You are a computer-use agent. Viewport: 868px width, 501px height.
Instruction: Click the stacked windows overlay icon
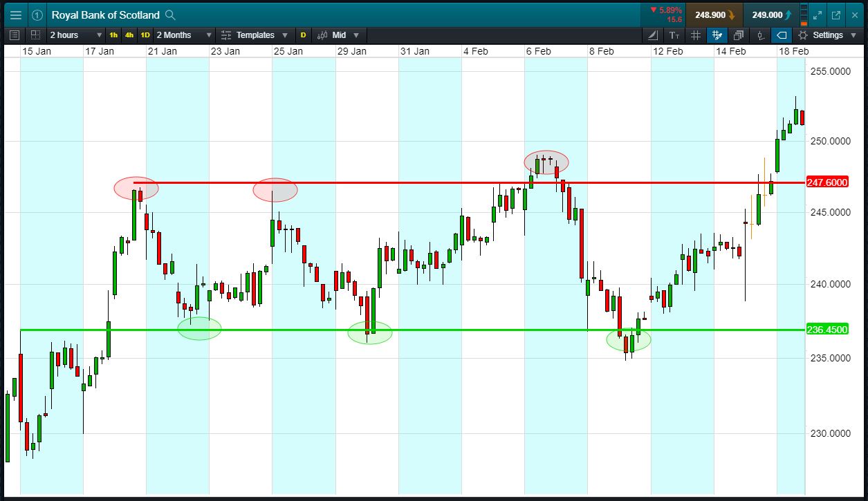(x=739, y=35)
